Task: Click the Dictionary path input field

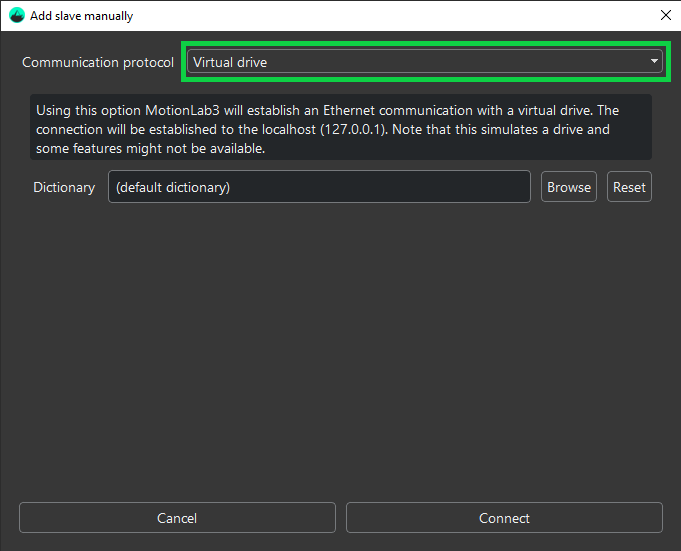Action: tap(319, 187)
